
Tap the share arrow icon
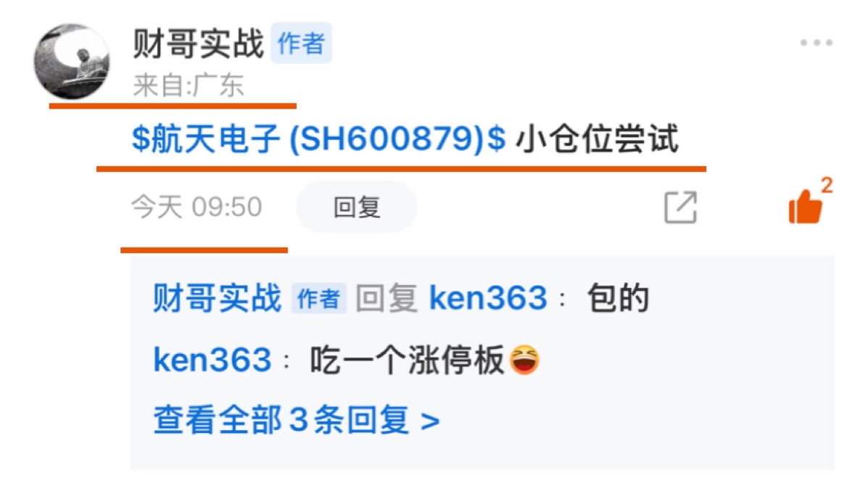coord(680,207)
